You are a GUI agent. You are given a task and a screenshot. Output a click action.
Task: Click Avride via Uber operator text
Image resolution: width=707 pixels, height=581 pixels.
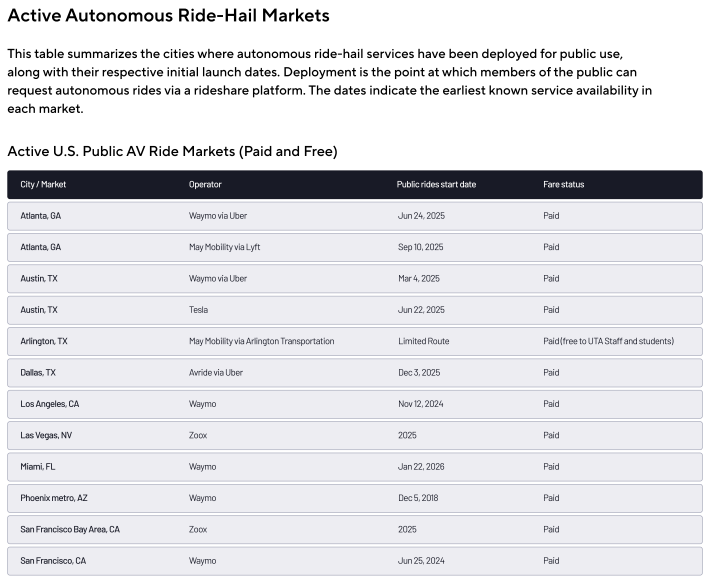pos(216,373)
